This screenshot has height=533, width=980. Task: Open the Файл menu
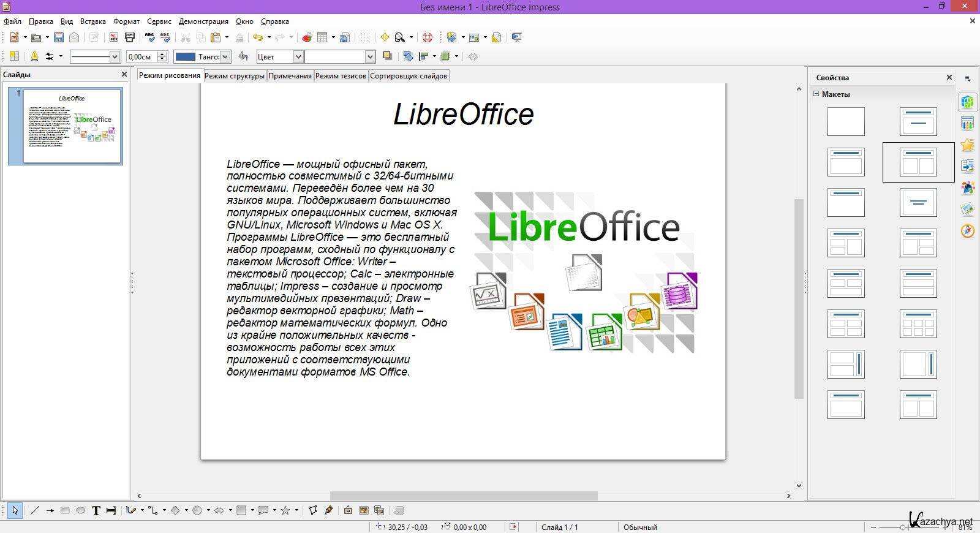click(x=12, y=21)
